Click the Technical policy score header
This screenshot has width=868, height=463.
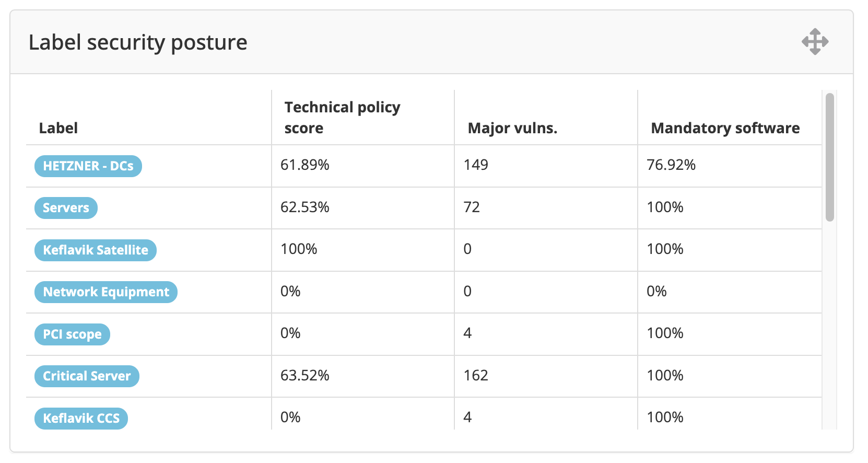coord(342,118)
